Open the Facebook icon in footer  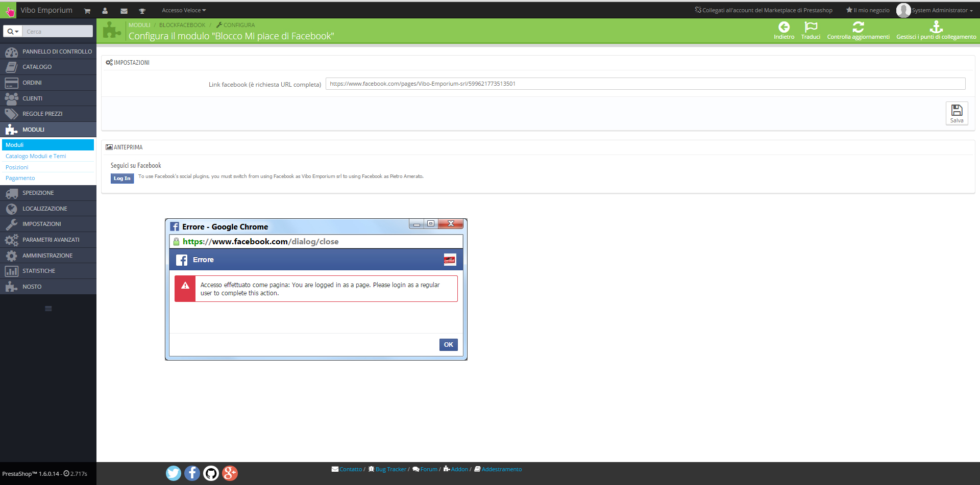coord(192,473)
